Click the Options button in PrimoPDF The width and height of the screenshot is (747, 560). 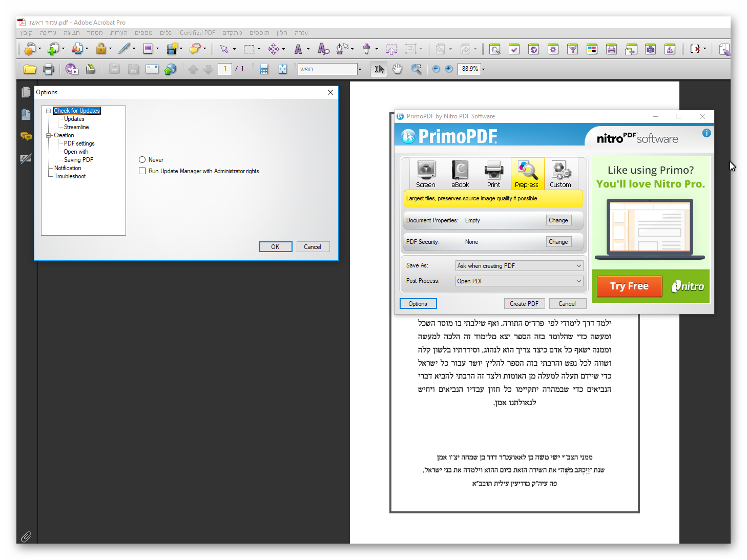pyautogui.click(x=418, y=304)
